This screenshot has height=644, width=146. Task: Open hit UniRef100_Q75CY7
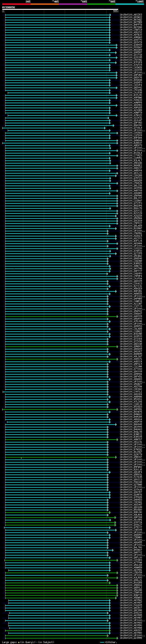(131, 527)
